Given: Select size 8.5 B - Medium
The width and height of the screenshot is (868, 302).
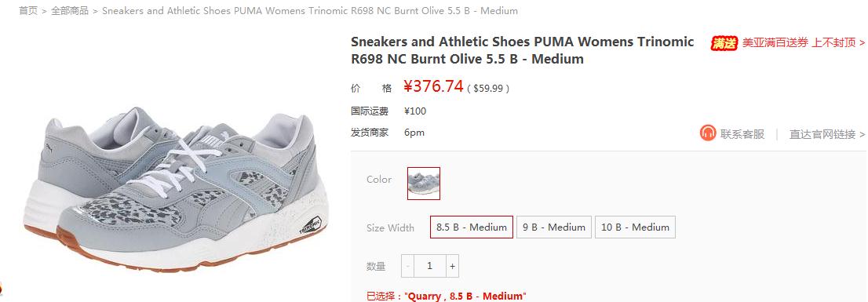Looking at the screenshot, I should [x=472, y=227].
